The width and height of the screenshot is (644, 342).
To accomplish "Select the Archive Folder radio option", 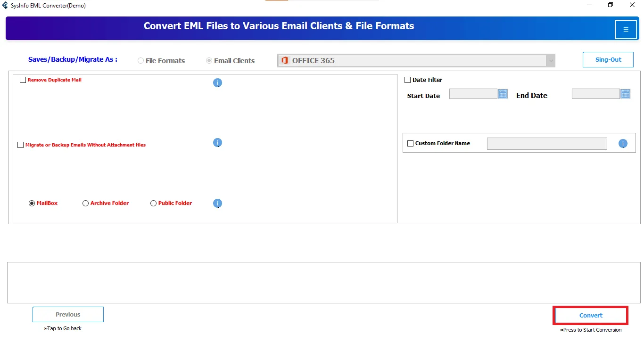I will 85,204.
